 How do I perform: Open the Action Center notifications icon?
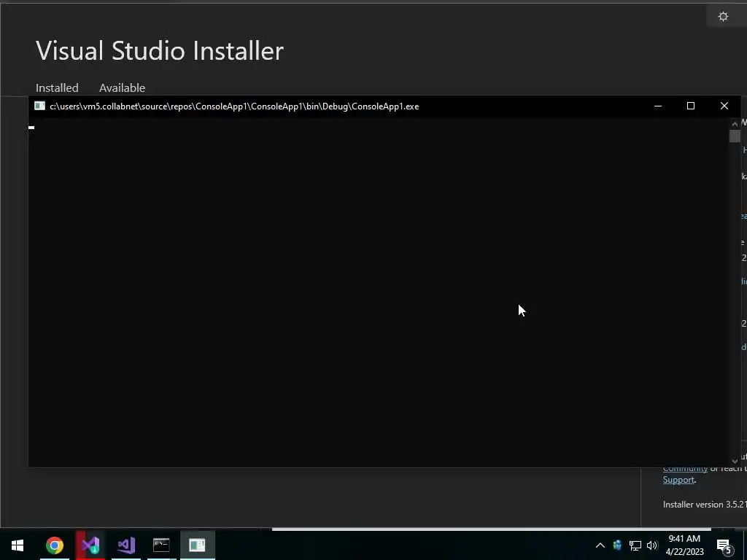point(724,545)
